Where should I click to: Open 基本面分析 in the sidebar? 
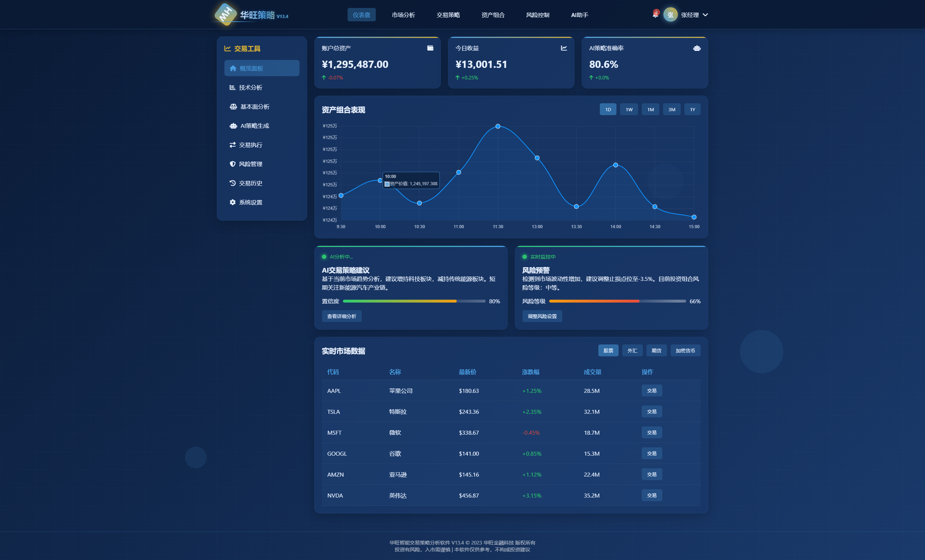[x=254, y=107]
